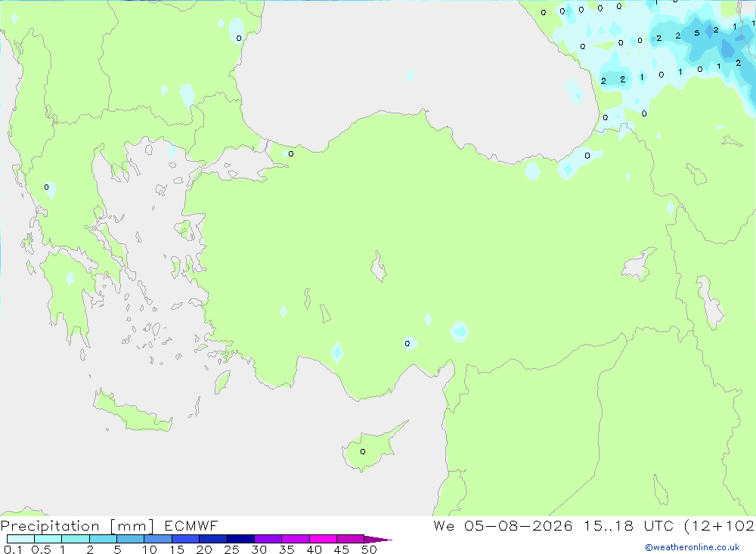Click the '10' legend scale value

pos(150,549)
